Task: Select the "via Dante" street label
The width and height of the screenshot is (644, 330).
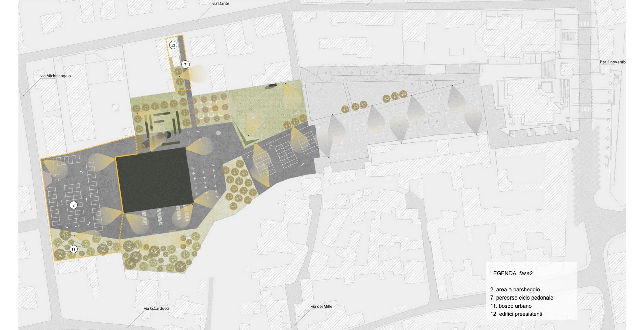Action: [221, 4]
